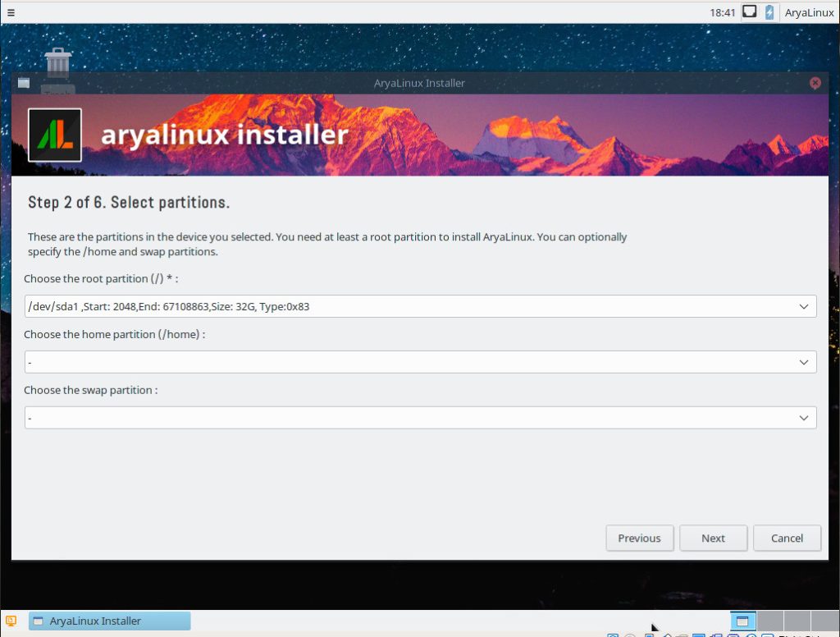Screen dimensions: 840x637
Task: Click the Next button
Action: (x=713, y=538)
